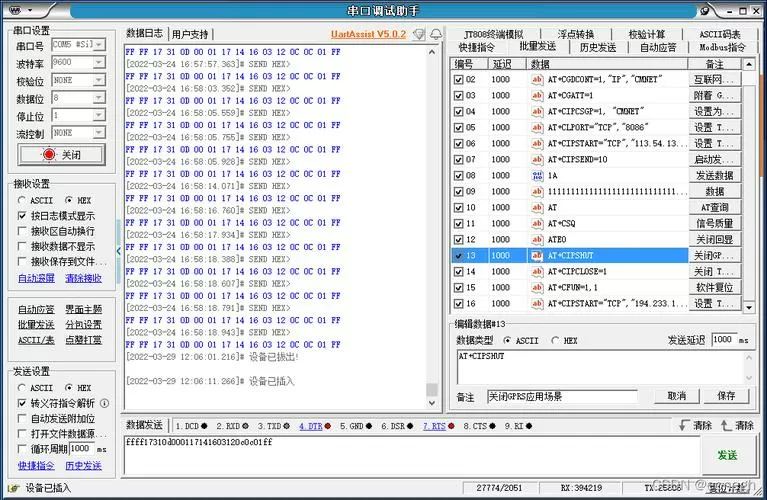Click the ab icon in row 15
The height and width of the screenshot is (500, 767).
point(537,288)
